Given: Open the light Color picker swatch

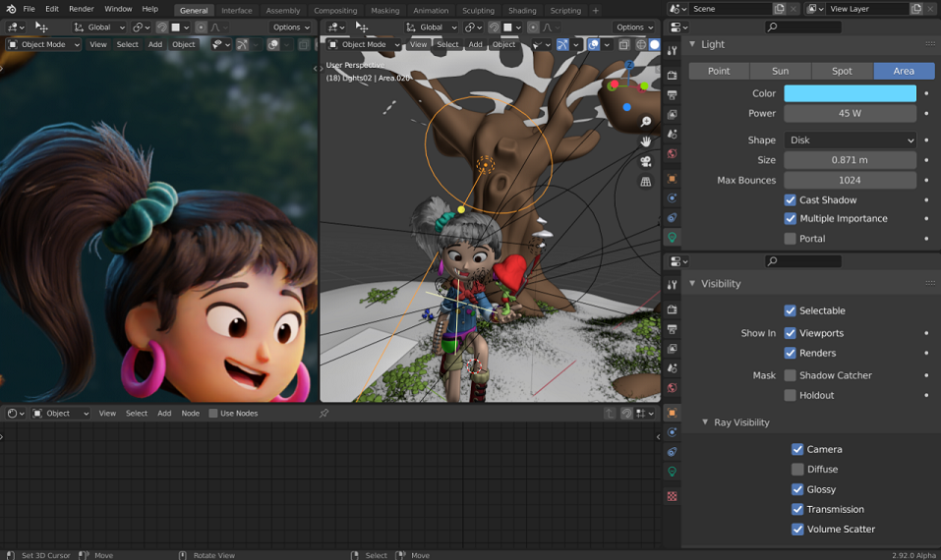Looking at the screenshot, I should pos(850,93).
